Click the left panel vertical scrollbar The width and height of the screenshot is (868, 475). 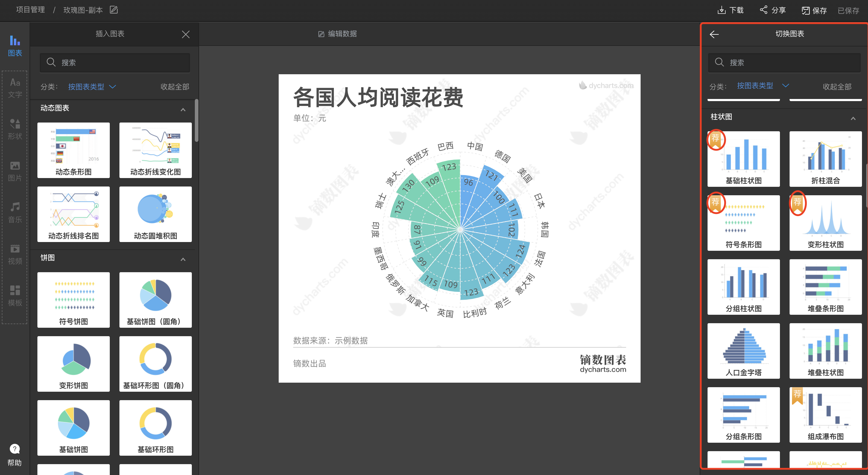point(196,120)
